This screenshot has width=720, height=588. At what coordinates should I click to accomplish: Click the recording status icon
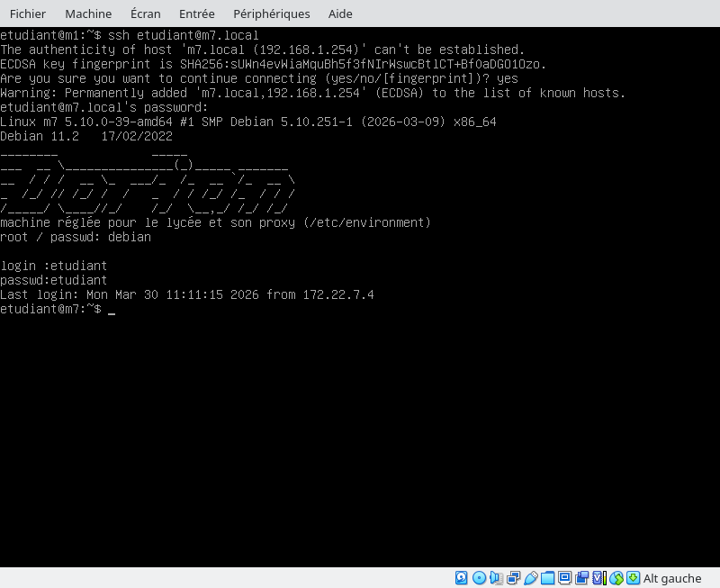coord(582,578)
